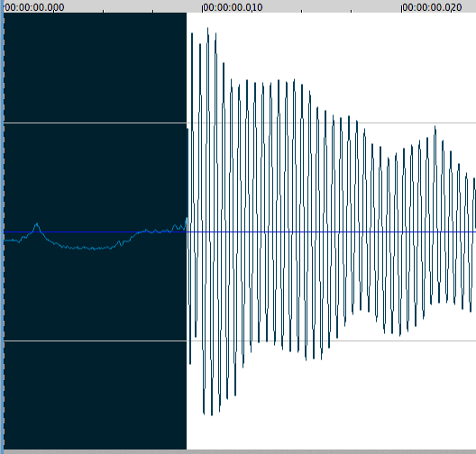Click the tallest positive peak of the loud waveform
Image resolution: width=476 pixels, height=454 pixels.
click(208, 29)
